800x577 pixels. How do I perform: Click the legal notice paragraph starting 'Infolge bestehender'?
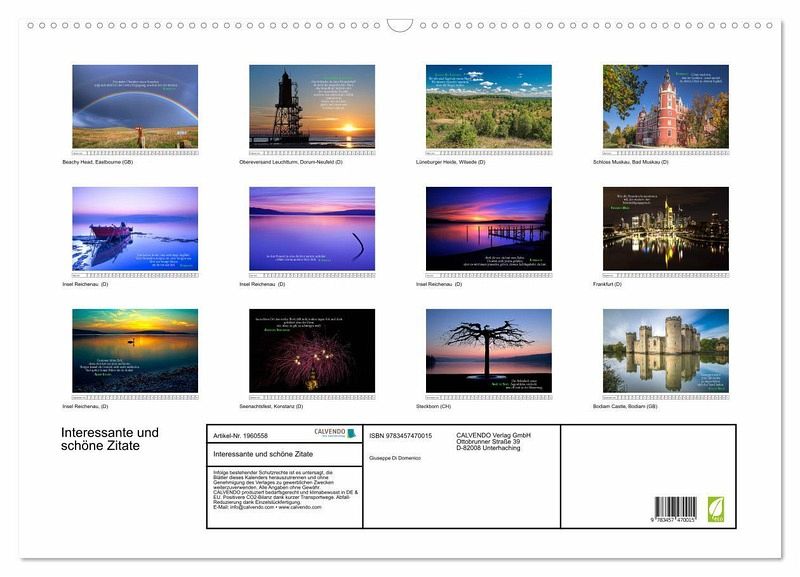(x=285, y=490)
